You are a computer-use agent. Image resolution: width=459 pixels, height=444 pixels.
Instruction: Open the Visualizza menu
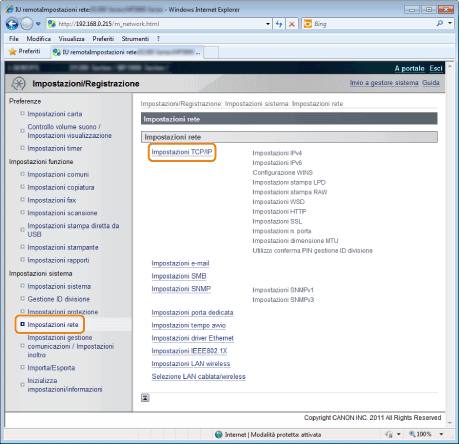(x=71, y=39)
